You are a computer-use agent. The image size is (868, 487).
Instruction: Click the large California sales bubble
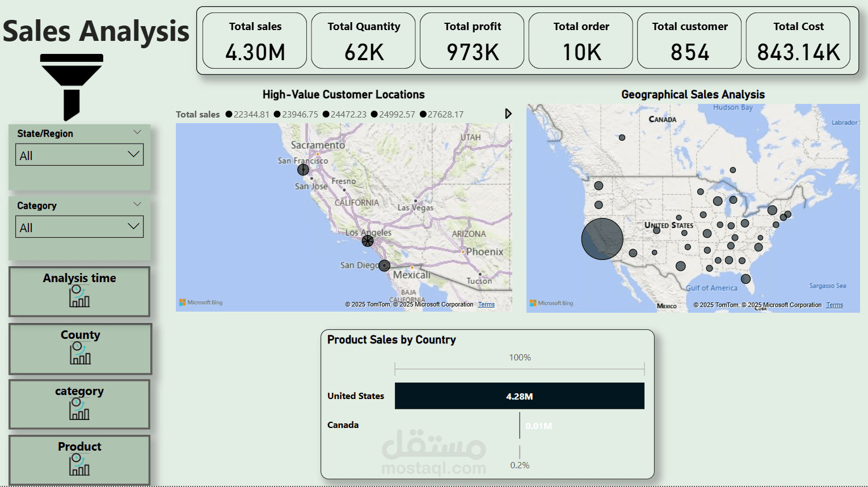tap(602, 239)
